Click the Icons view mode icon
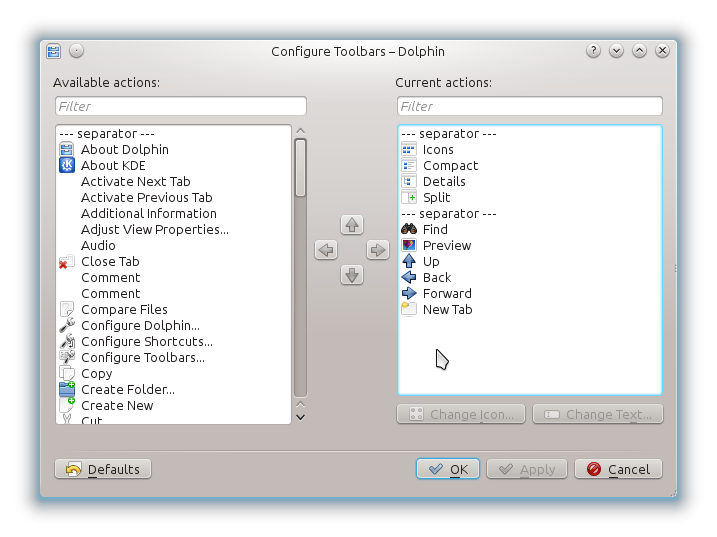 point(409,149)
